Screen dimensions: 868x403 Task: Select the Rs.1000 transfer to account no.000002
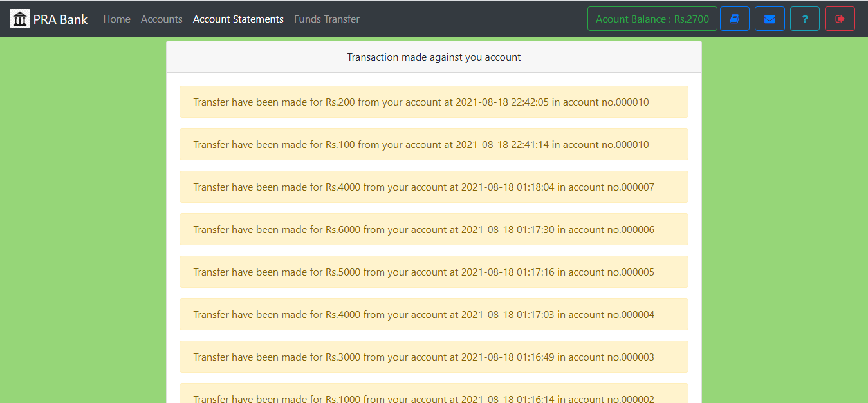pyautogui.click(x=434, y=393)
